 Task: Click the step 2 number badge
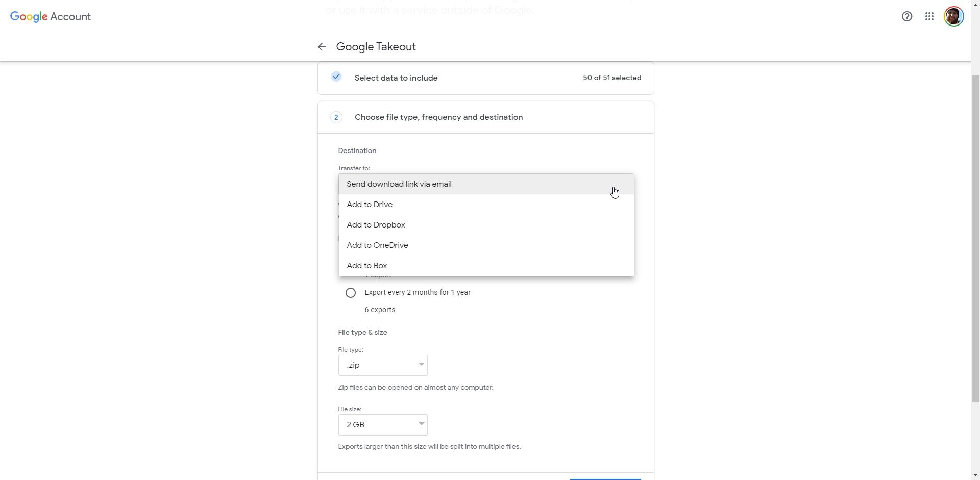coord(336,117)
